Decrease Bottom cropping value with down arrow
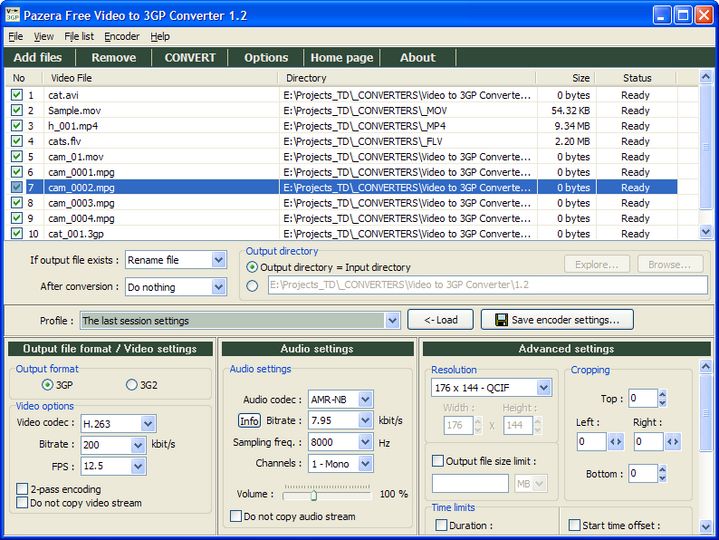Image resolution: width=719 pixels, height=540 pixels. pos(662,478)
